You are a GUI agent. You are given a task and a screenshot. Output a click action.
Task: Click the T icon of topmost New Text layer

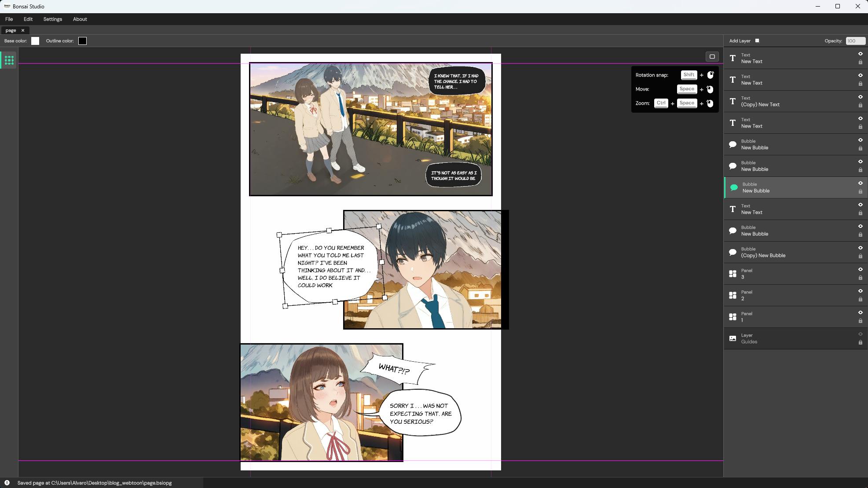[x=732, y=58]
